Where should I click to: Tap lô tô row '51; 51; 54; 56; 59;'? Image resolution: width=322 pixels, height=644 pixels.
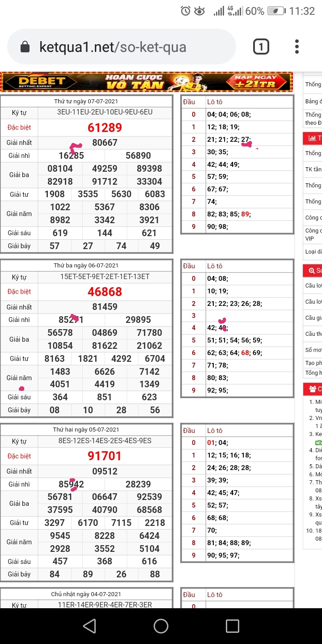[234, 340]
